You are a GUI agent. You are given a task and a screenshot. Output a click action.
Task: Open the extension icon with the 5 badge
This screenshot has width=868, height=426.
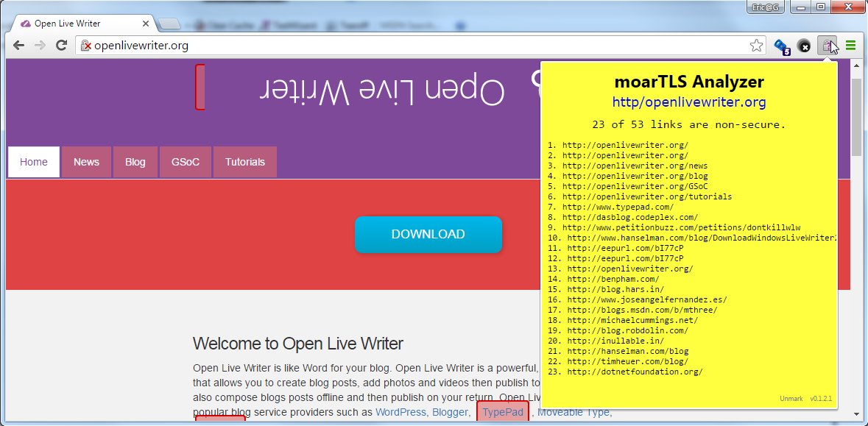point(782,46)
